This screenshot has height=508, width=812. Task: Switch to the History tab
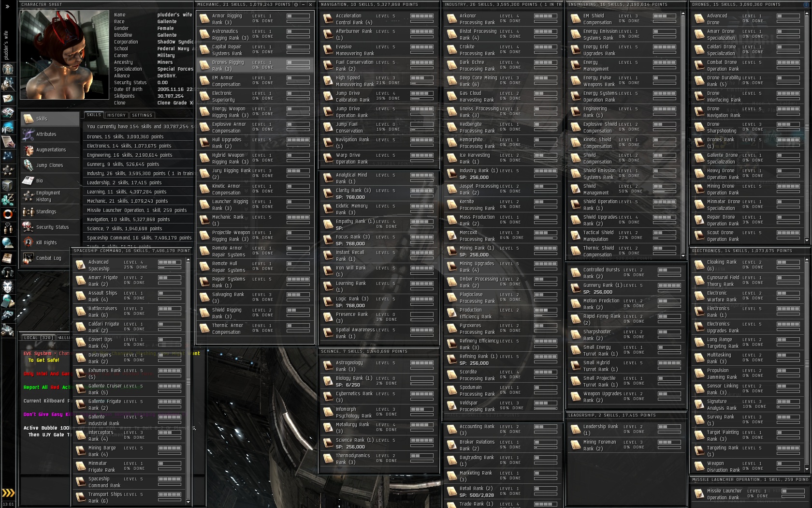[116, 115]
